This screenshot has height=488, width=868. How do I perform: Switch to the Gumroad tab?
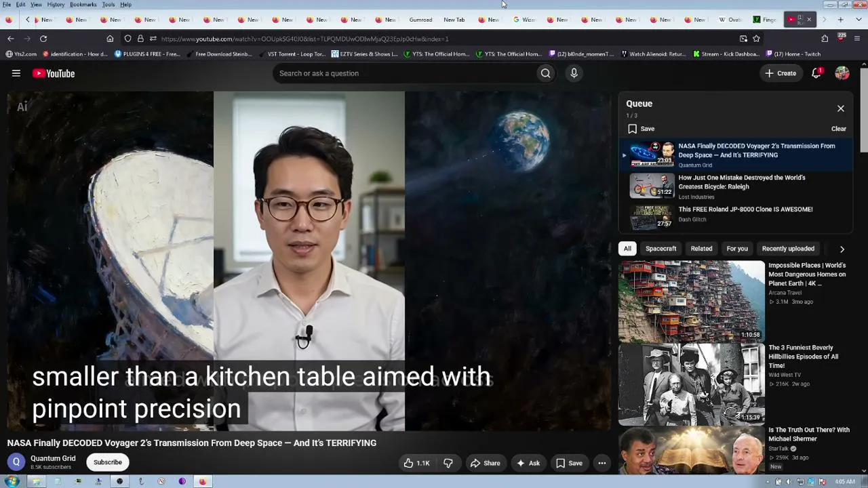(x=420, y=20)
